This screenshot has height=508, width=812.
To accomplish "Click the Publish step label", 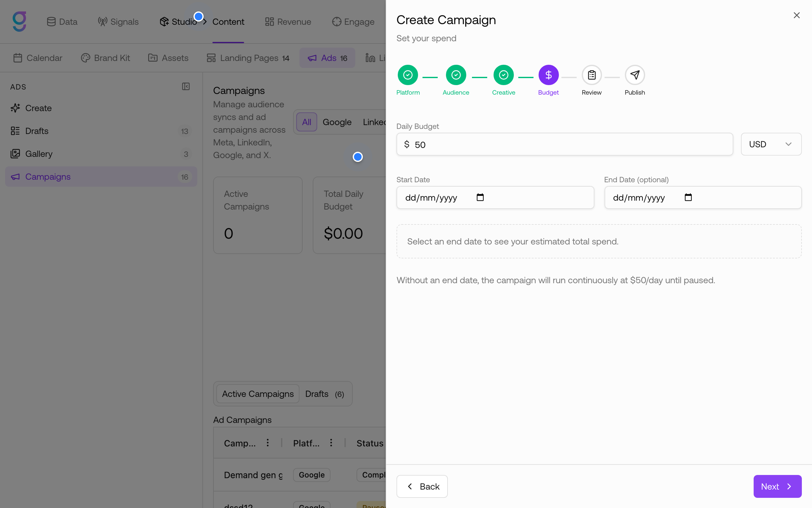I will coord(634,92).
